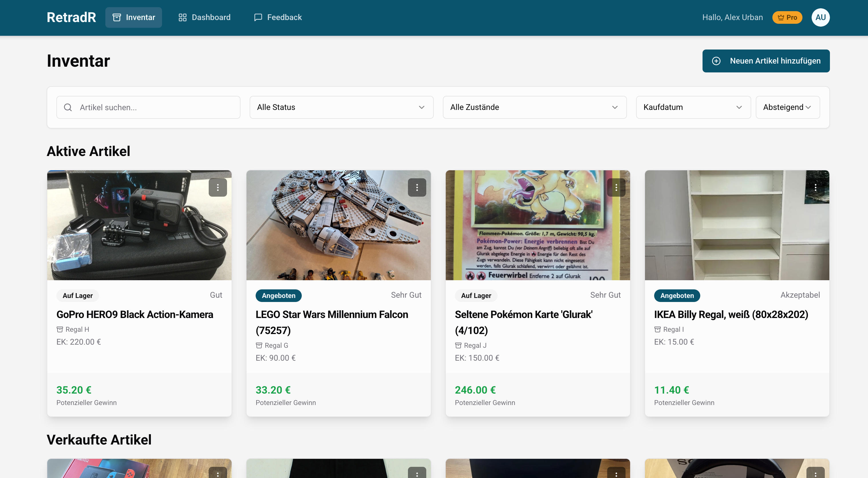Click the Feedback speech bubble icon

point(258,17)
